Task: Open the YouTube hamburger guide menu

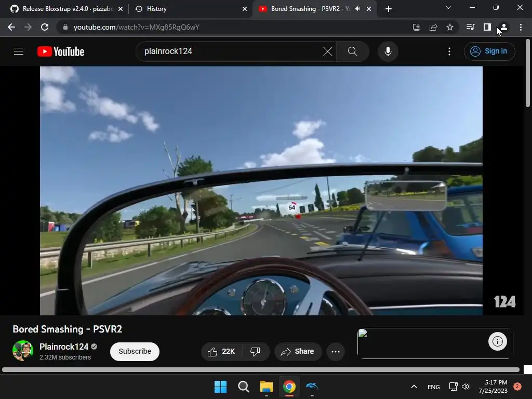Action: [19, 51]
